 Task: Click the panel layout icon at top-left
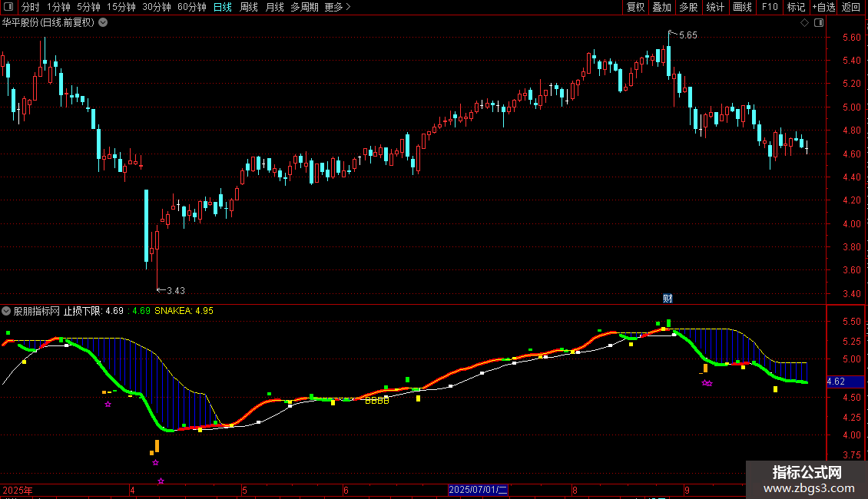point(8,7)
